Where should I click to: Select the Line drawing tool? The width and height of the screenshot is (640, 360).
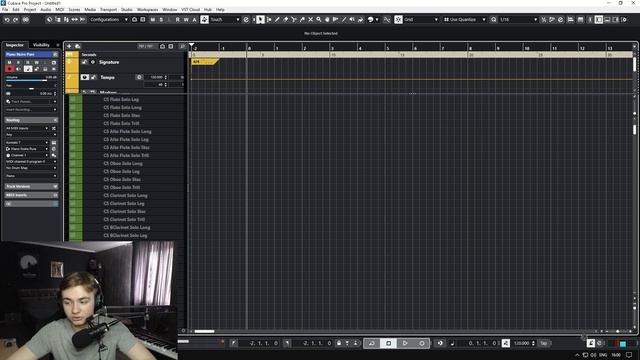click(x=344, y=20)
